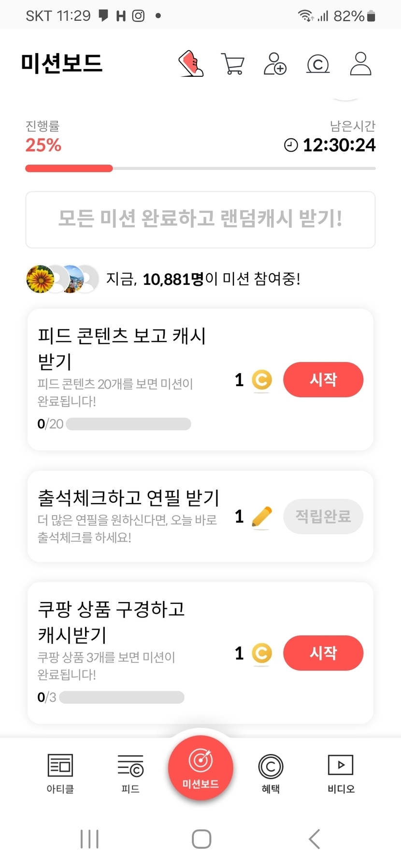The width and height of the screenshot is (401, 868).
Task: Open the 혜택 tab
Action: coord(271,773)
